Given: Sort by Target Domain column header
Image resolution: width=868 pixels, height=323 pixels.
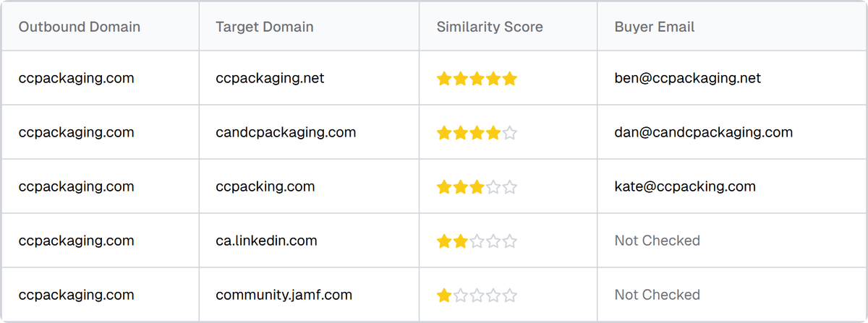Looking at the screenshot, I should click(265, 27).
